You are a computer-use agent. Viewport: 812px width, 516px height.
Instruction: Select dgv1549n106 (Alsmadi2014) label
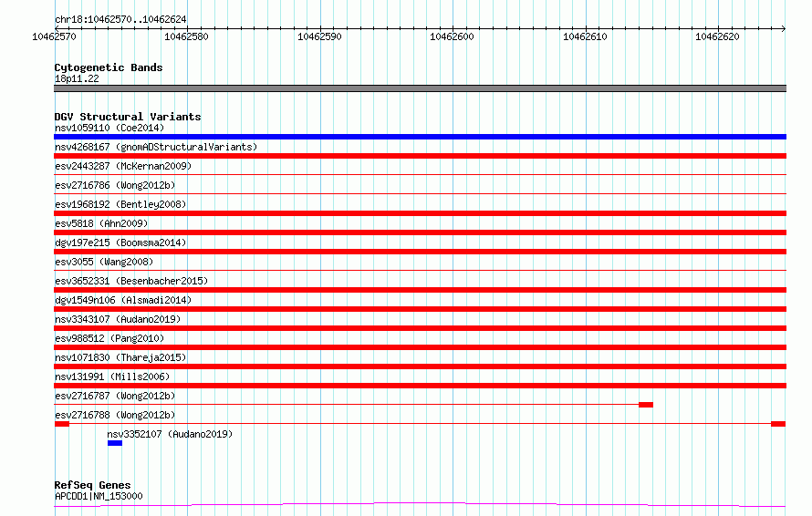pos(123,300)
